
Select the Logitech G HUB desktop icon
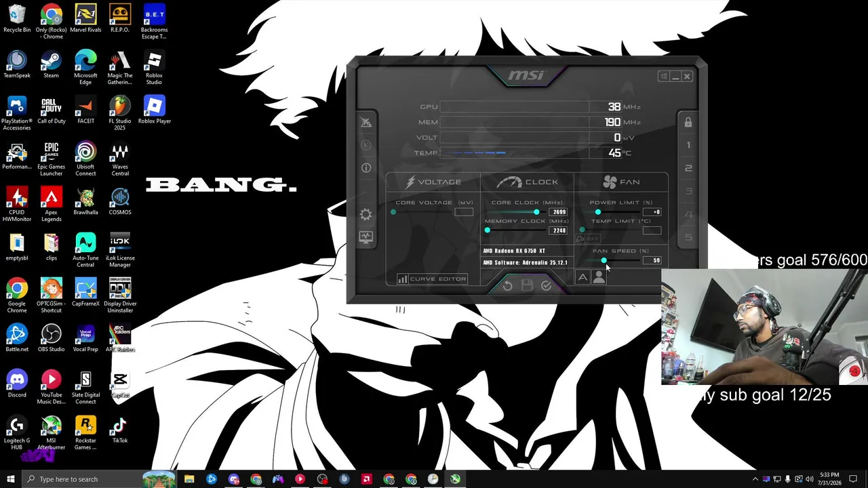pos(17,434)
